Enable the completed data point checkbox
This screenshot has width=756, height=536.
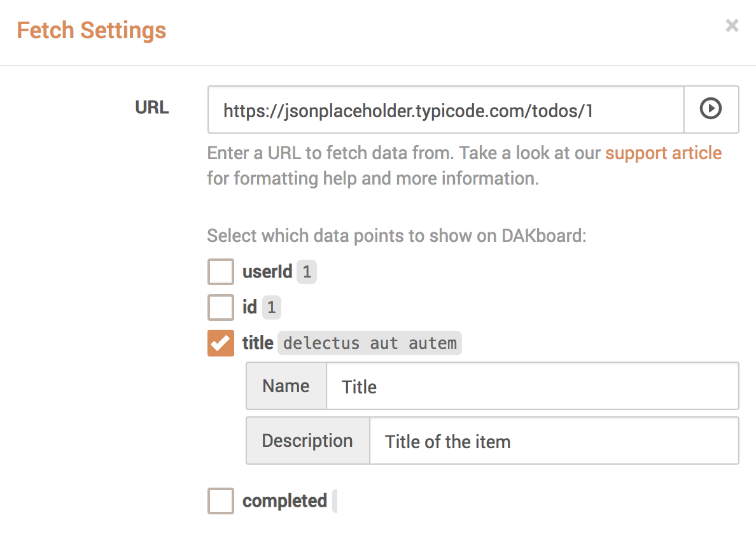(220, 501)
